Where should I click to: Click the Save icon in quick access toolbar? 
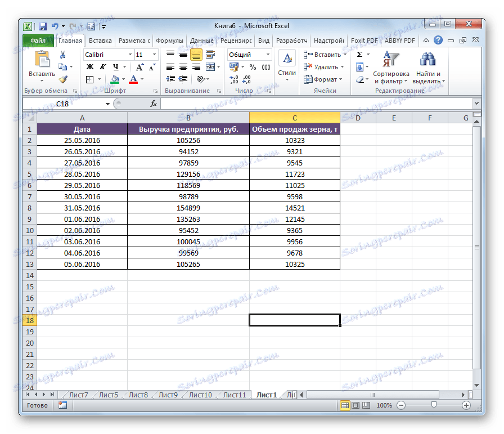tap(42, 26)
